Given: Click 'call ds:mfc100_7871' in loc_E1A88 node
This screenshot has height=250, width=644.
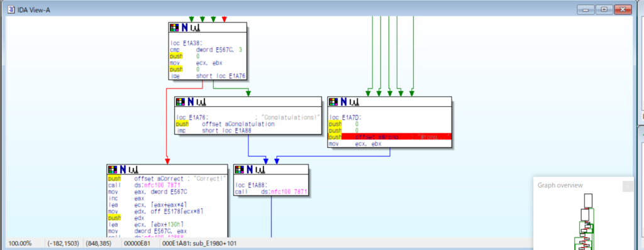Looking at the screenshot, I should click(x=270, y=192).
